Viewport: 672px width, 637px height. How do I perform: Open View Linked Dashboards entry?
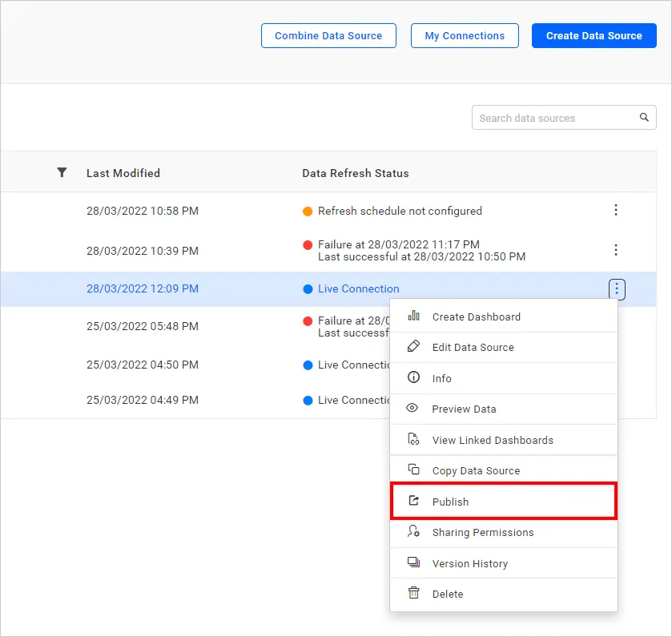504,440
